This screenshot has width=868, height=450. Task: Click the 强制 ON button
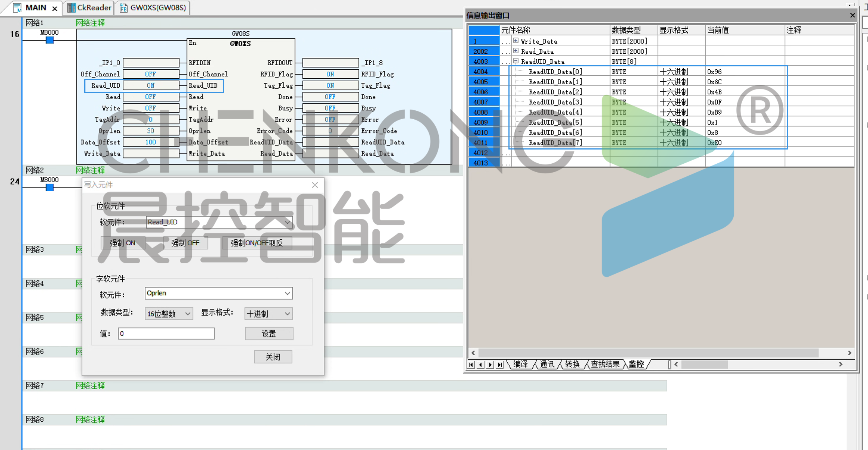click(122, 243)
